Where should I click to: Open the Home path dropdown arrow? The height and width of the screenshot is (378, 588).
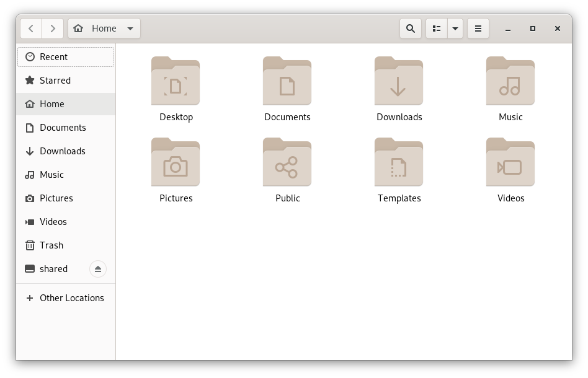130,28
